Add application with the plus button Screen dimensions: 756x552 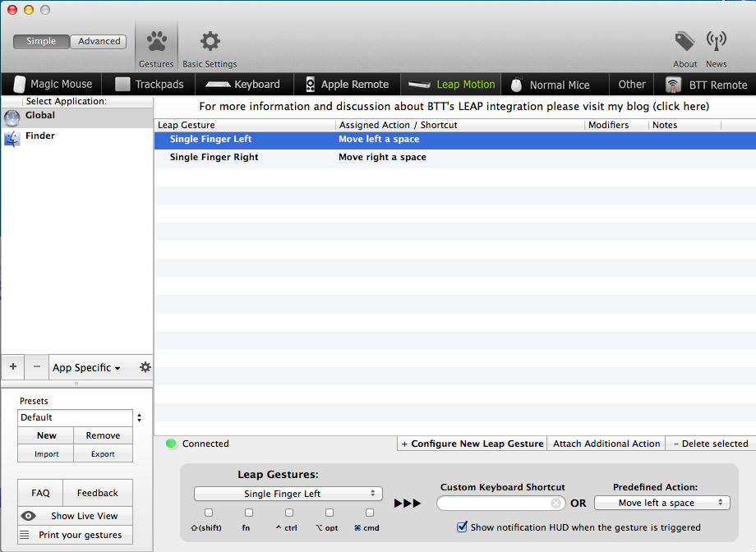point(12,366)
